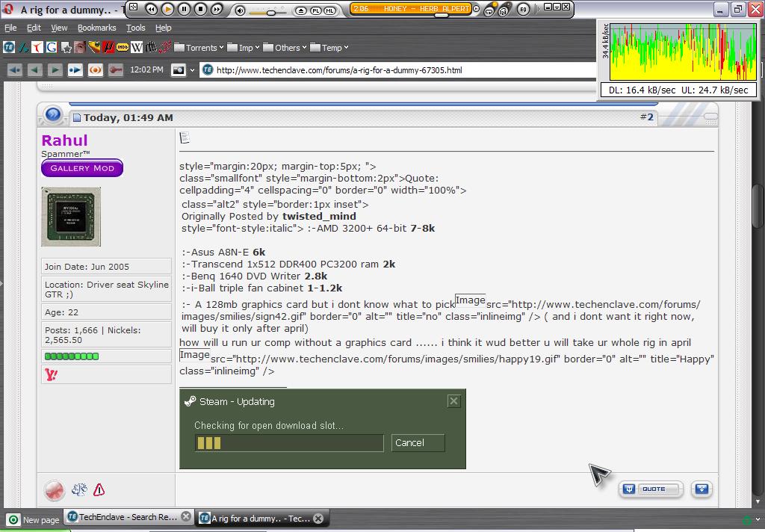The height and width of the screenshot is (532, 765).
Task: Open the IMDb bookmark icon
Action: point(123,47)
